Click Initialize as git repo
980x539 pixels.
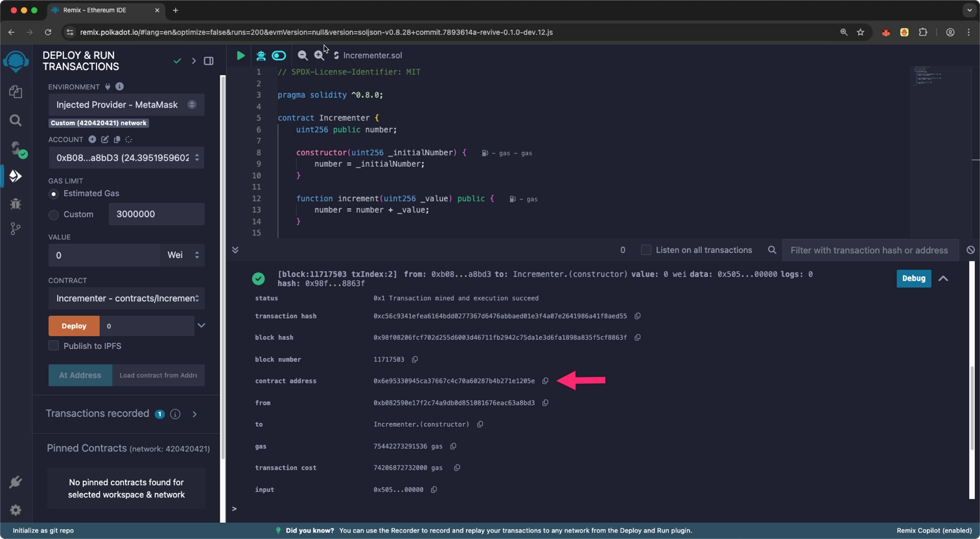point(43,531)
